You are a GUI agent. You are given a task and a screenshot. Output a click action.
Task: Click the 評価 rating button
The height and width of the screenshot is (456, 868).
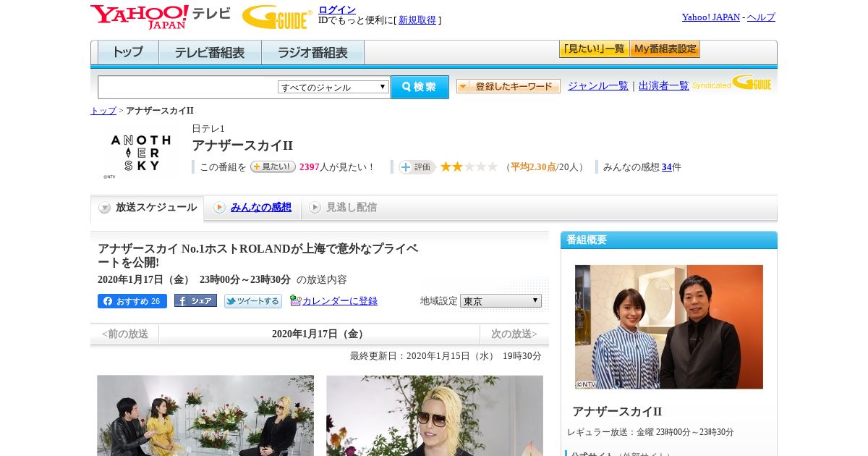coord(417,166)
